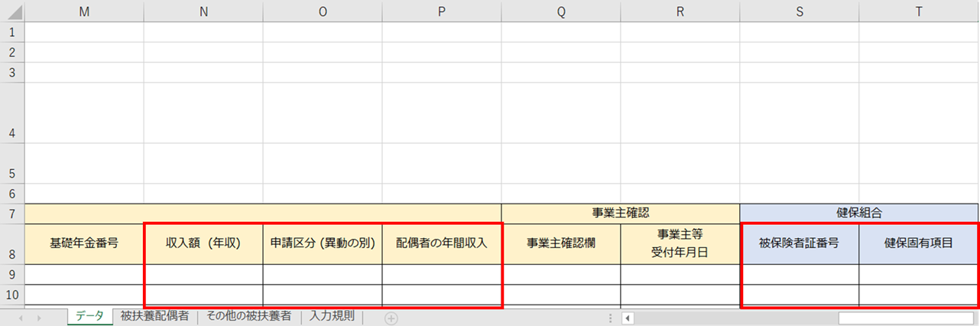This screenshot has height=326, width=980.
Task: Select the empty row 9 cell under 収入額（年収）
Action: [x=203, y=274]
